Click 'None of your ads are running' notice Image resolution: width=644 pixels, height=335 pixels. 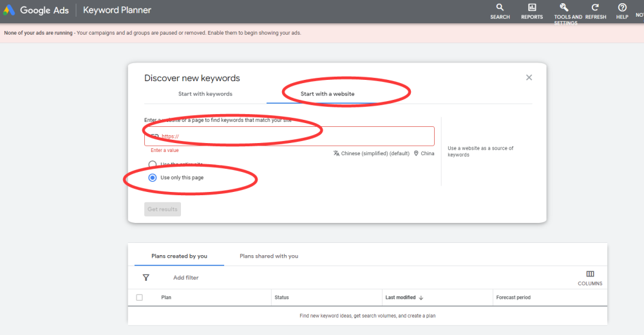(x=153, y=33)
